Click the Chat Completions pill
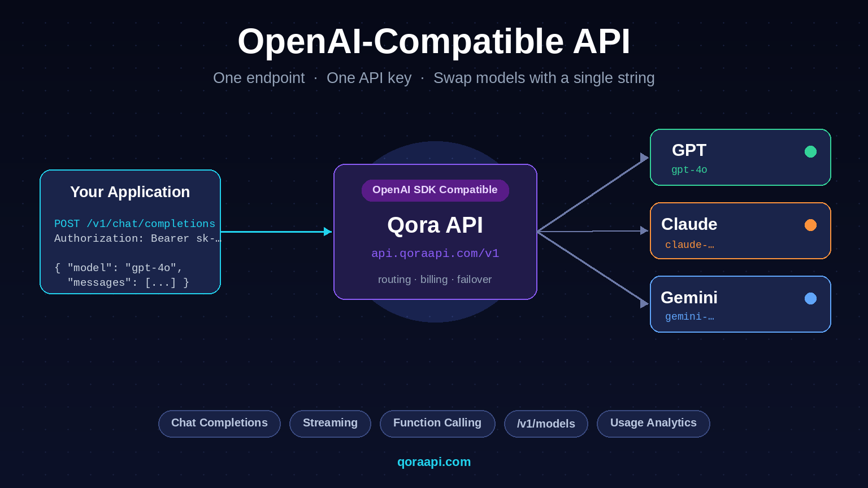 point(219,424)
